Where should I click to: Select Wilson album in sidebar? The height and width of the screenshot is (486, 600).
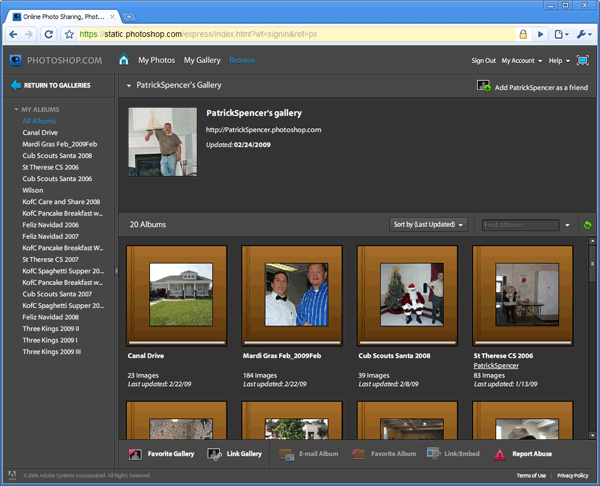pos(33,190)
